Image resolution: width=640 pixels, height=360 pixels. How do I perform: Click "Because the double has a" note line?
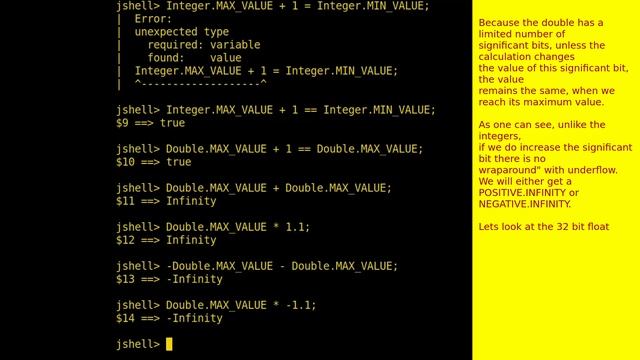point(541,23)
